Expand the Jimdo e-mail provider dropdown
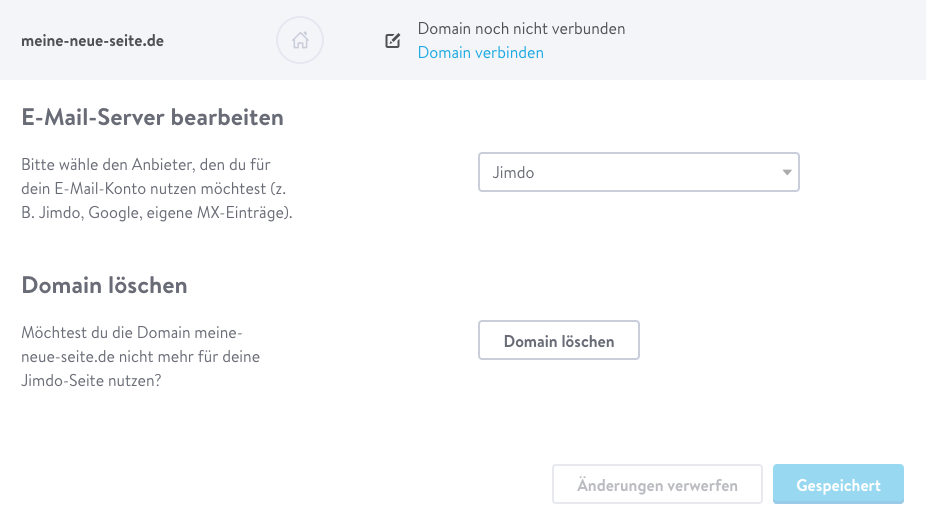926x524 pixels. pyautogui.click(x=638, y=172)
